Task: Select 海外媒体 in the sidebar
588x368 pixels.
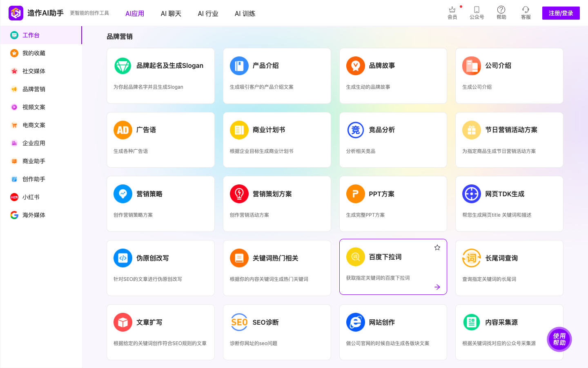Action: point(41,215)
